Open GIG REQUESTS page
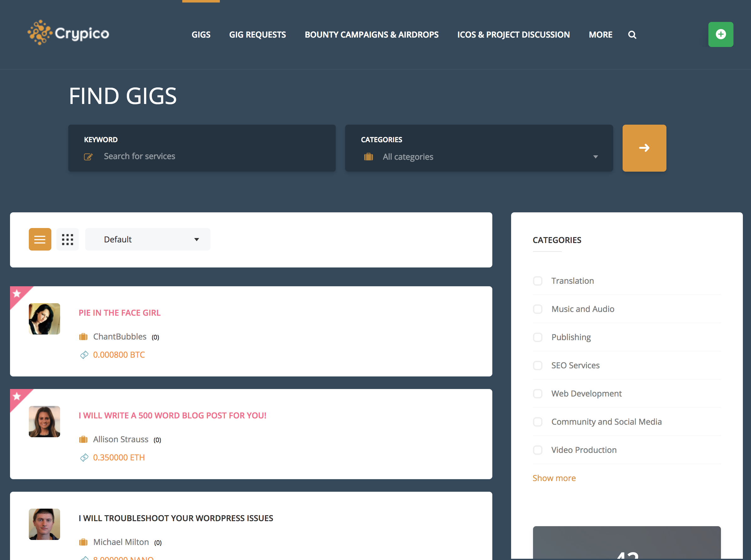Image resolution: width=751 pixels, height=560 pixels. 257,34
